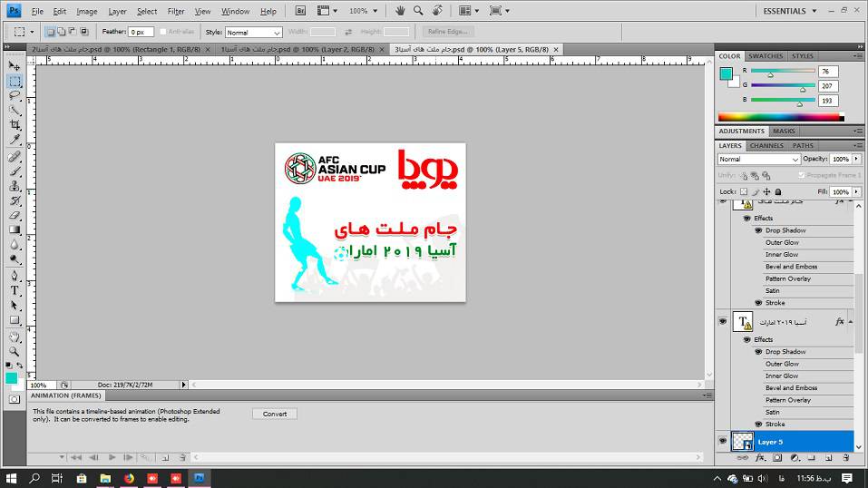This screenshot has height=488, width=868.
Task: Open the Filter menu
Action: pos(175,11)
